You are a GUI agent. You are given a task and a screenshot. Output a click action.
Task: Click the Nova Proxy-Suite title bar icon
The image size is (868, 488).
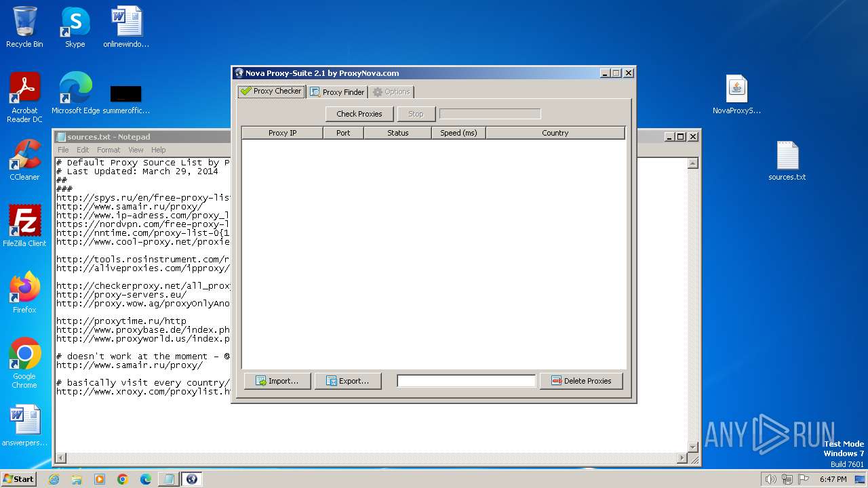239,73
